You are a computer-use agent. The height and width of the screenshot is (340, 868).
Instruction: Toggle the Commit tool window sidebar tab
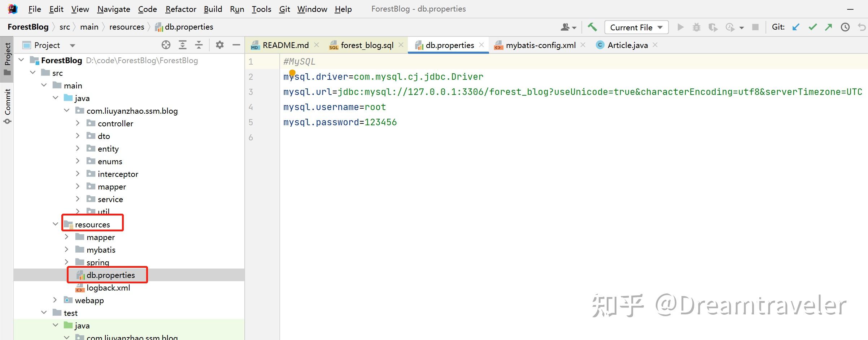tap(7, 105)
